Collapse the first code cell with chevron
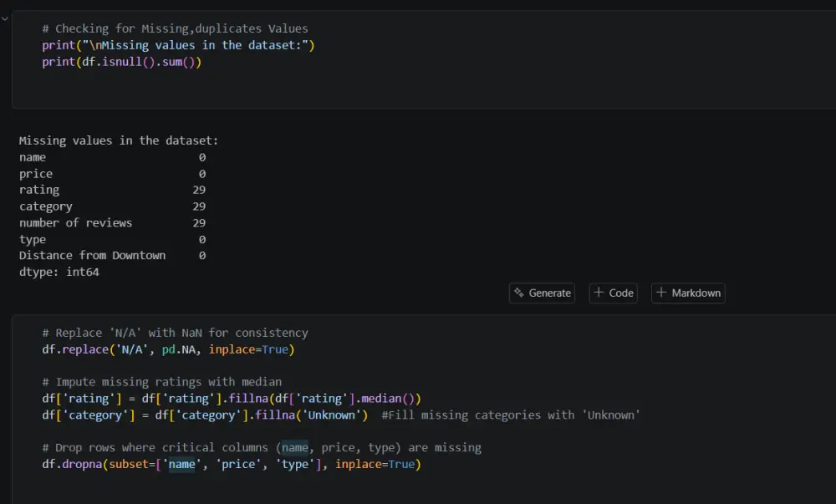The image size is (836, 504). click(x=4, y=18)
